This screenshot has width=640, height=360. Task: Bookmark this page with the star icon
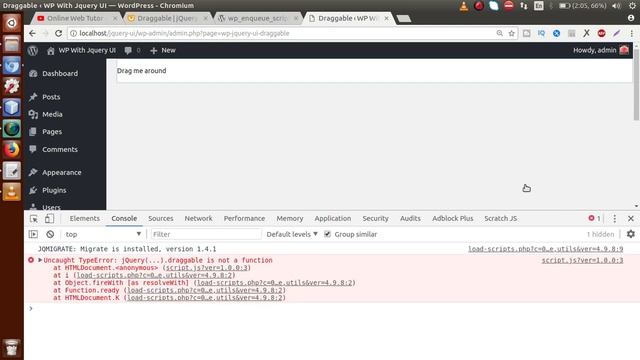511,33
